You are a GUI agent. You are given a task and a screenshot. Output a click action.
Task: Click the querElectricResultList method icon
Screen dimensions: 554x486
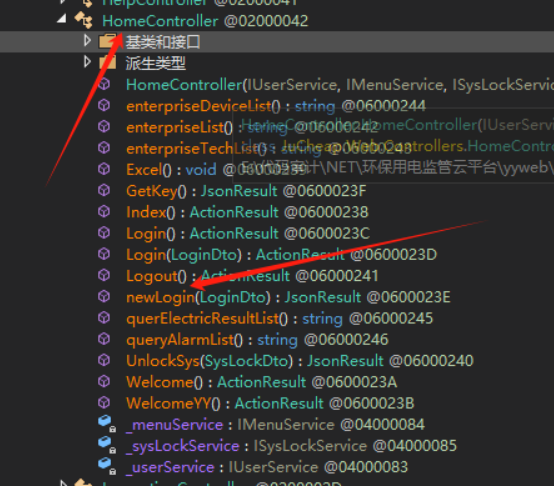[104, 318]
